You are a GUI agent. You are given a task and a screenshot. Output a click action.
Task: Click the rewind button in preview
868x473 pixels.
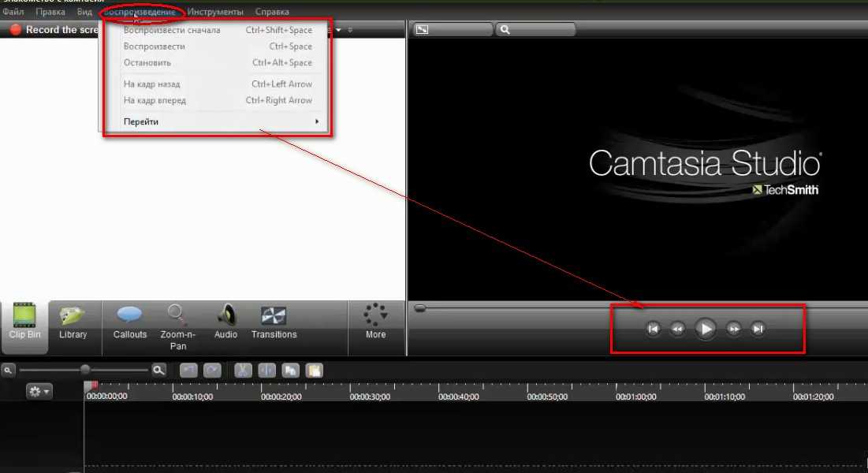pyautogui.click(x=677, y=330)
